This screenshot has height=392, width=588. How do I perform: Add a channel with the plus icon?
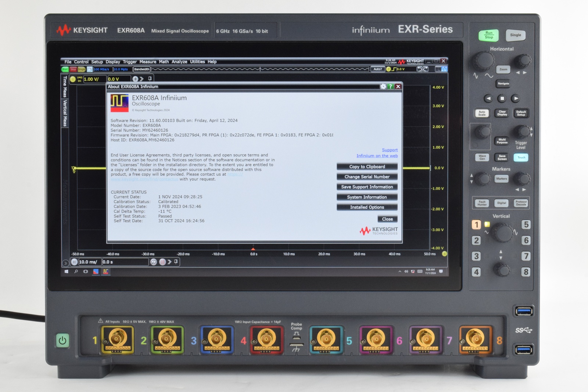pyautogui.click(x=135, y=79)
